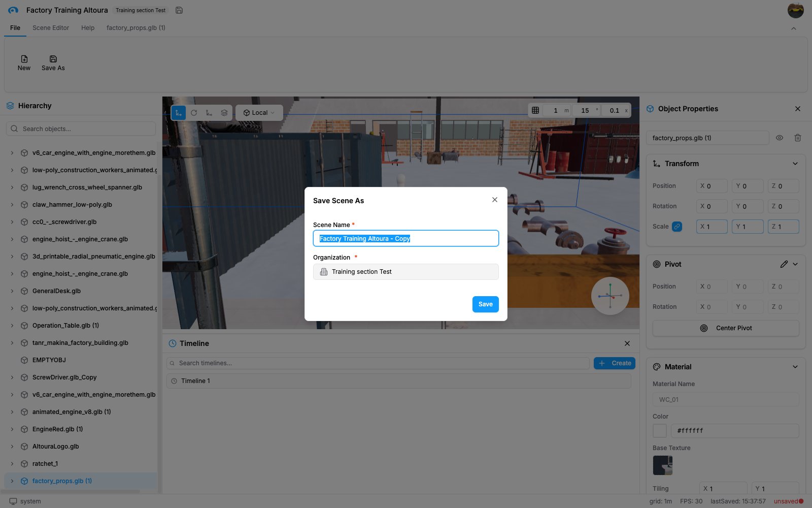Click the Altoura logo in the title bar
The height and width of the screenshot is (508, 812).
[x=13, y=10]
